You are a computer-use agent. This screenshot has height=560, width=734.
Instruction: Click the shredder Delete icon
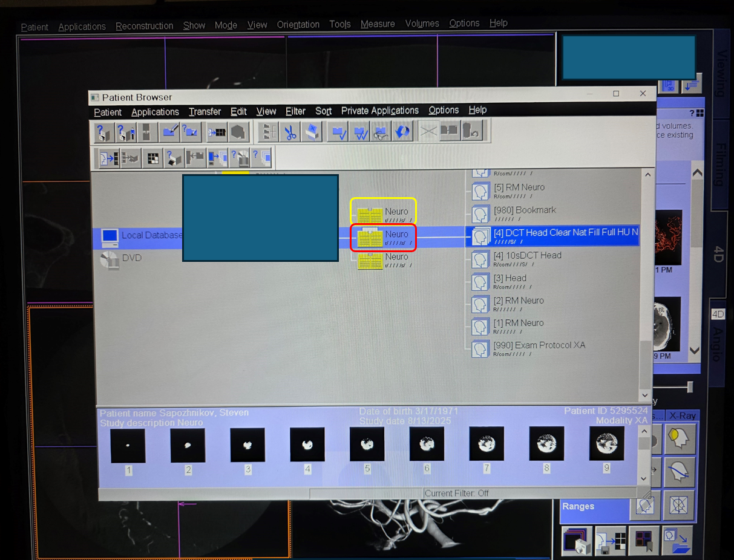tap(311, 132)
